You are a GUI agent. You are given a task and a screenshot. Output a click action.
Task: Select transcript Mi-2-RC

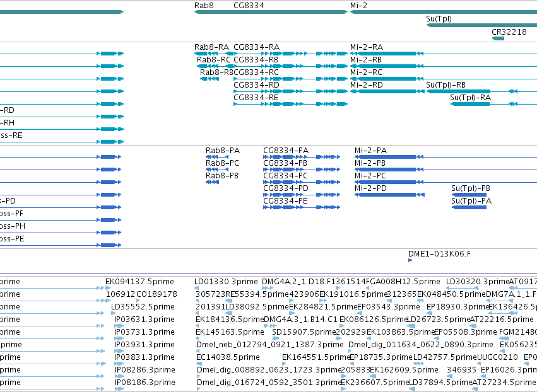(x=366, y=72)
